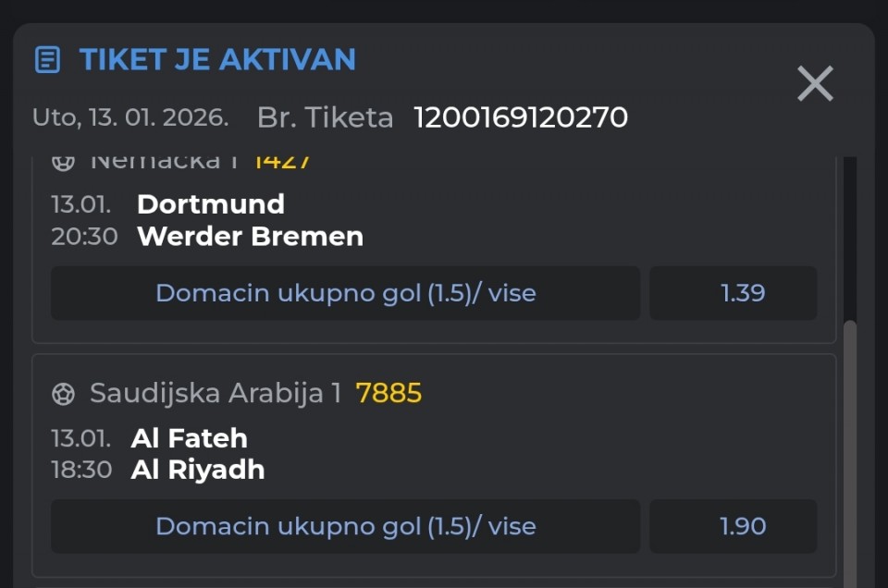Screen dimensions: 888x588
Task: Click match code 7885
Action: click(388, 394)
